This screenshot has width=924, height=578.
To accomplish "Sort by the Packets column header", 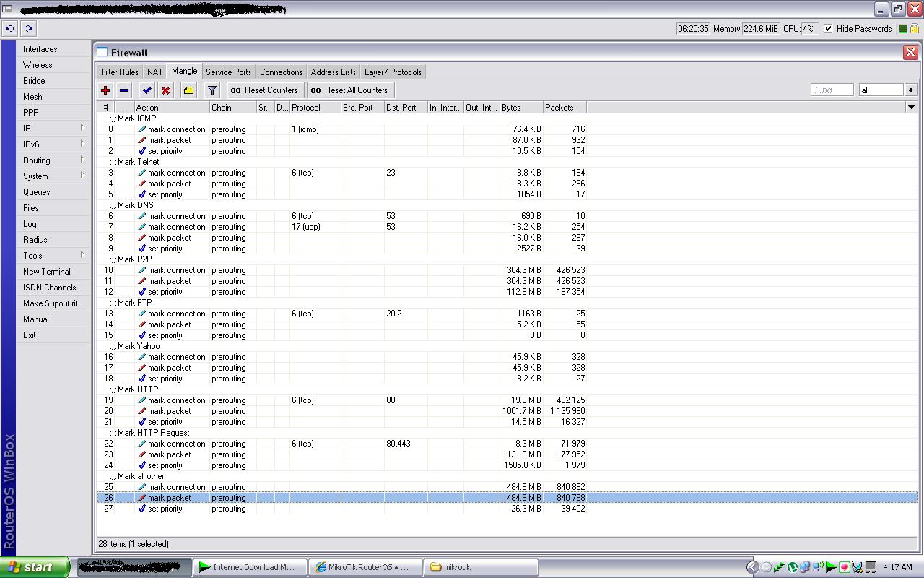I will (565, 107).
